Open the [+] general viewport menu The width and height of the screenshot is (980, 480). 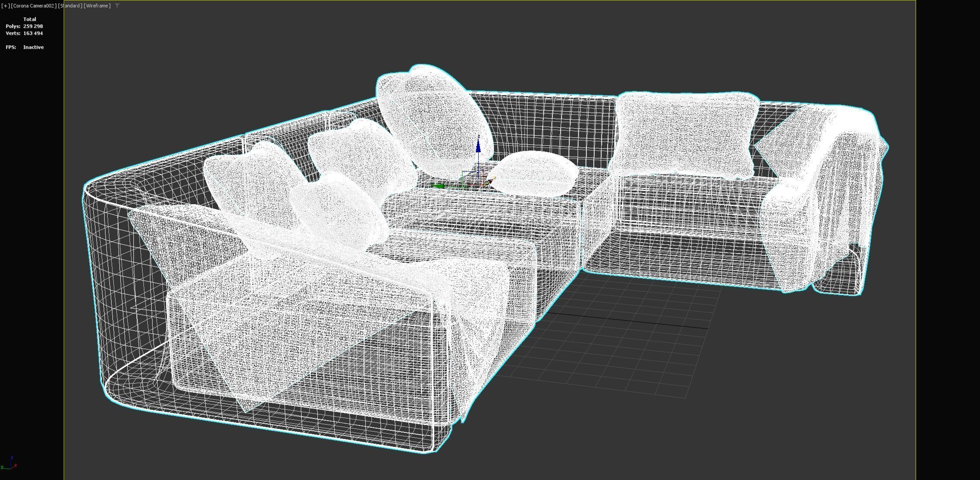coord(6,6)
